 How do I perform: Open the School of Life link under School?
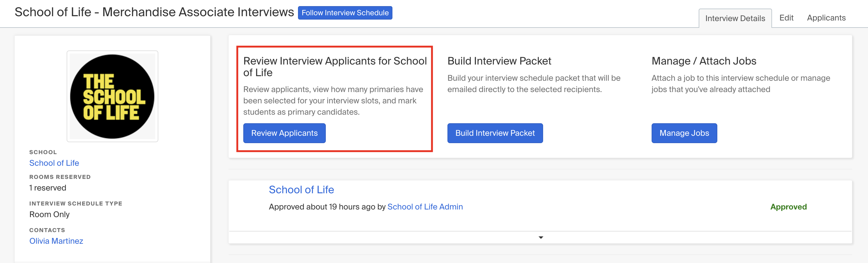point(54,163)
